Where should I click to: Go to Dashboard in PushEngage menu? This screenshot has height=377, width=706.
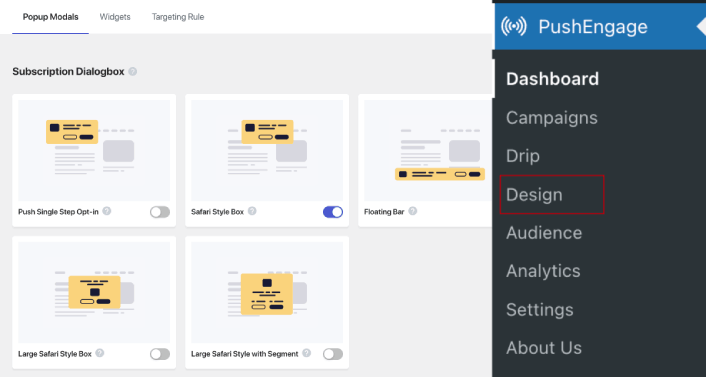(552, 79)
